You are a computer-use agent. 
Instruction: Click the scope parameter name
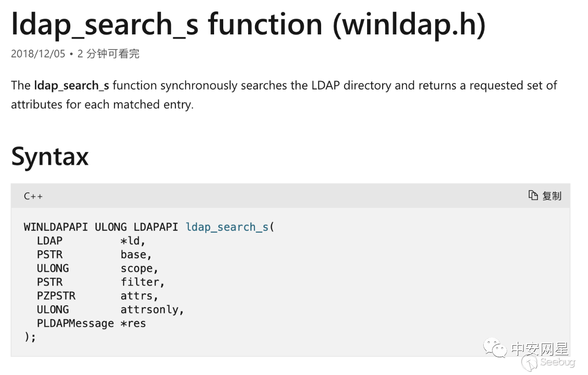tap(137, 268)
